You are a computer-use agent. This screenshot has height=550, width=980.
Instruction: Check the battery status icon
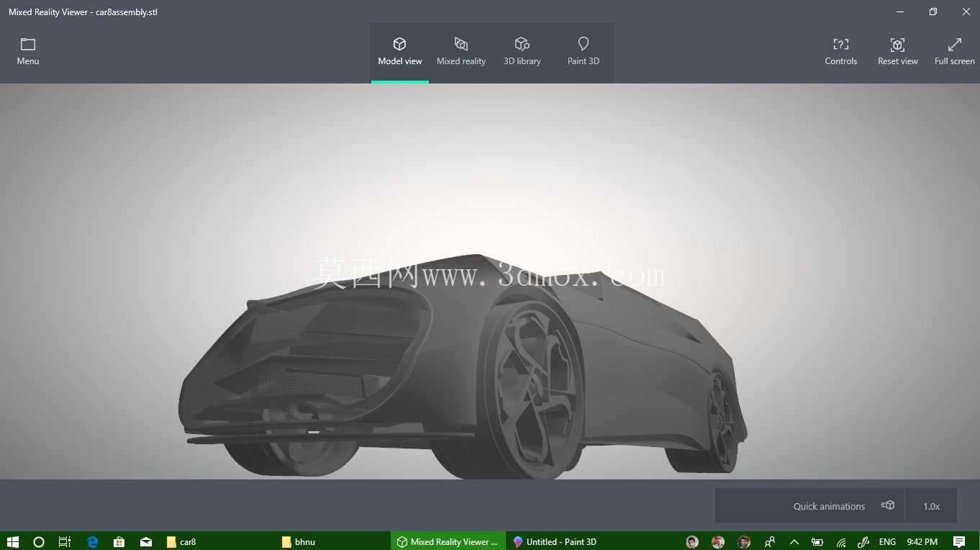(x=817, y=541)
